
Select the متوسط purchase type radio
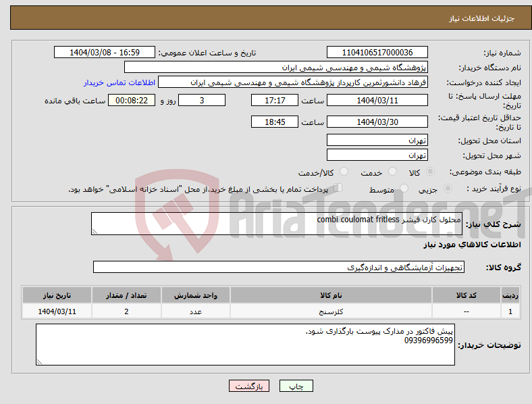coord(404,188)
